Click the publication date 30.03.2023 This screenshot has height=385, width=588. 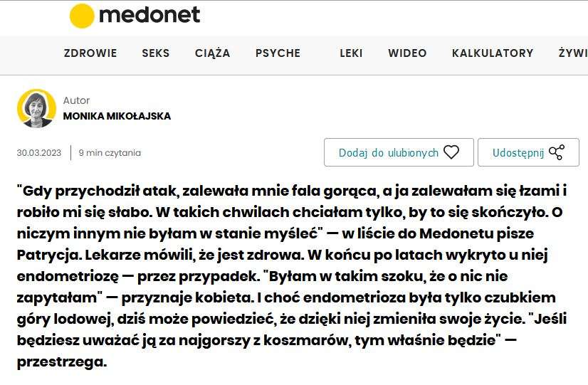39,153
